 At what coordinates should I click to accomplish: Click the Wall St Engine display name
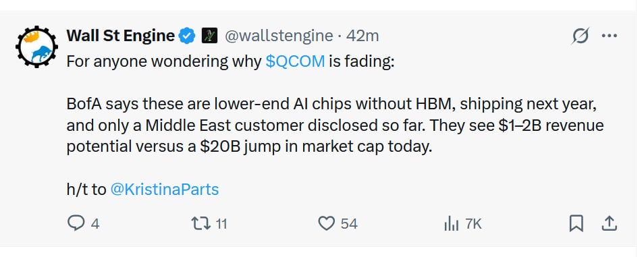pos(120,36)
